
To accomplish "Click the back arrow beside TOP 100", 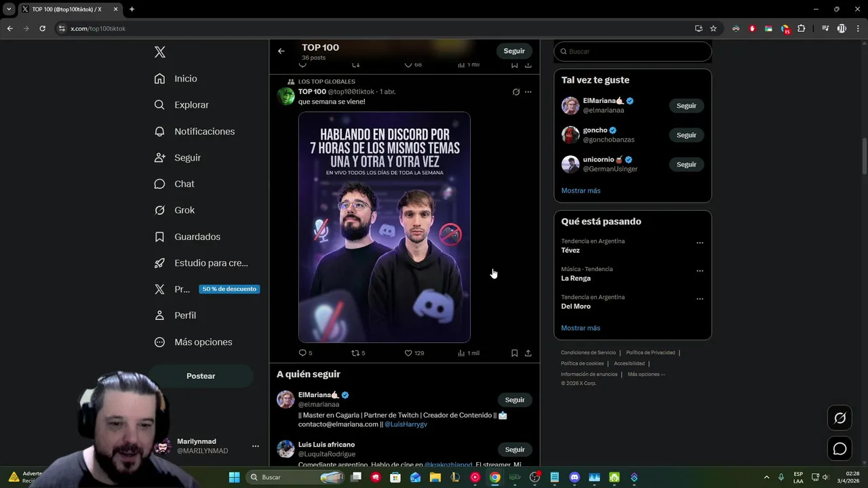I will coord(281,51).
